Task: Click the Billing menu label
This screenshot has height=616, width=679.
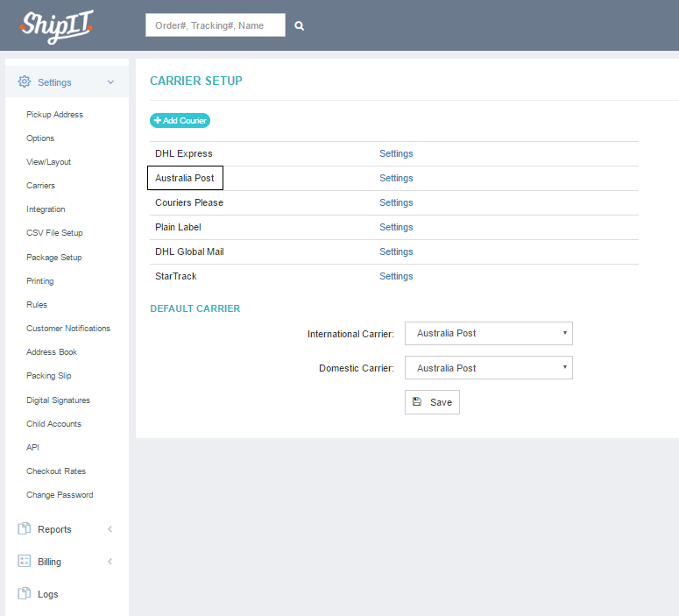Action: (x=49, y=562)
